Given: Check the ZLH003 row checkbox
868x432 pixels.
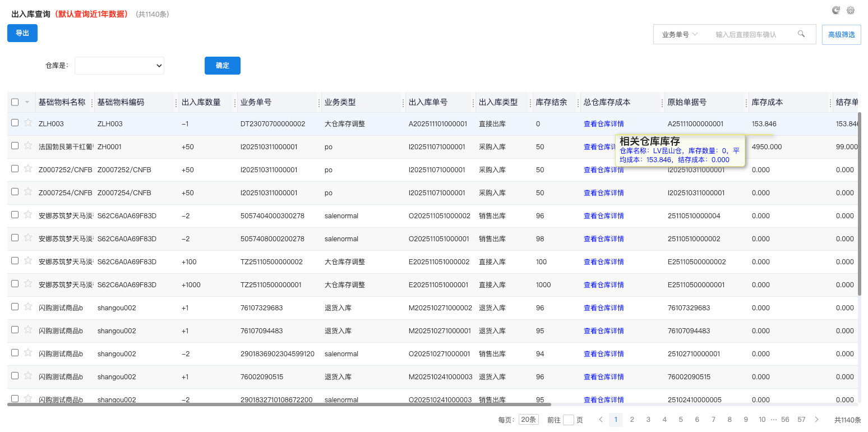Looking at the screenshot, I should point(15,123).
